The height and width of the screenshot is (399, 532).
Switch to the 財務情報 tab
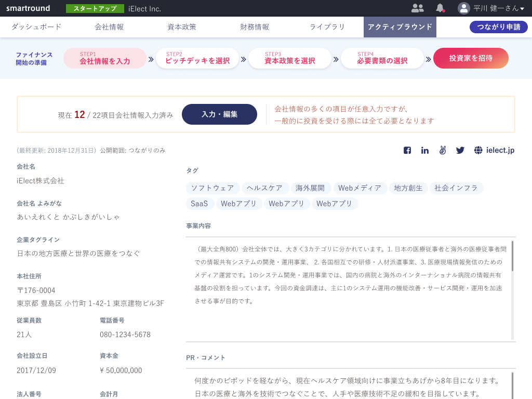click(x=255, y=27)
